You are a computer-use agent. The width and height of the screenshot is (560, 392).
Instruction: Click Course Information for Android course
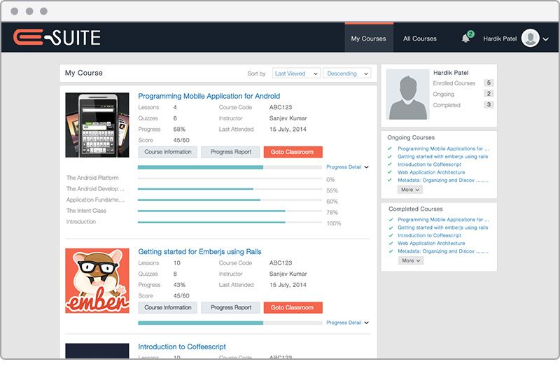tap(167, 152)
